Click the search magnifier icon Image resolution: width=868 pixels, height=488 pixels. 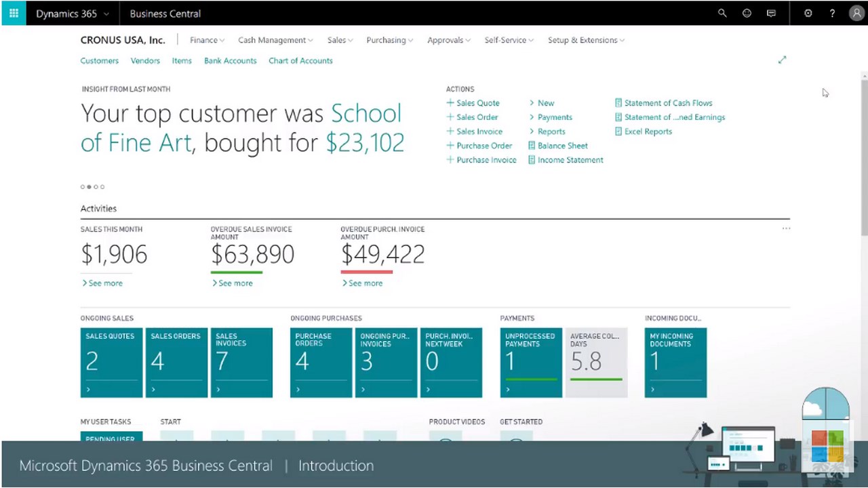tap(722, 13)
